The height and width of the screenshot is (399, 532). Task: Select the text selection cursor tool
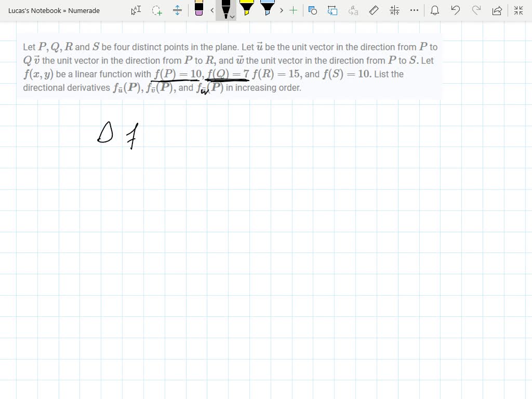coord(135,10)
